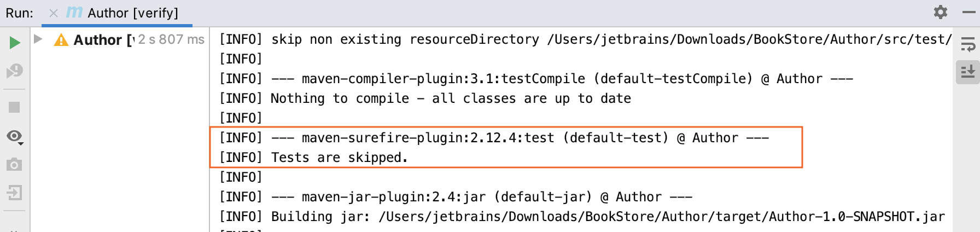Select the Author [verify] run tab
The width and height of the screenshot is (980, 232).
point(132,13)
